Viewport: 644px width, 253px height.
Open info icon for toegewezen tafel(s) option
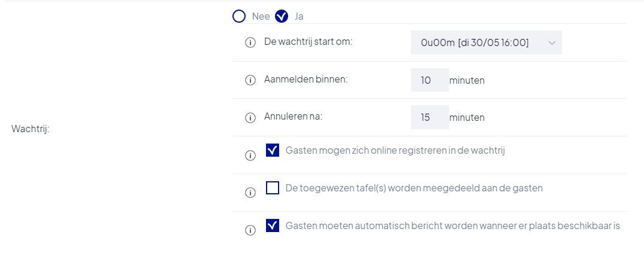[250, 193]
